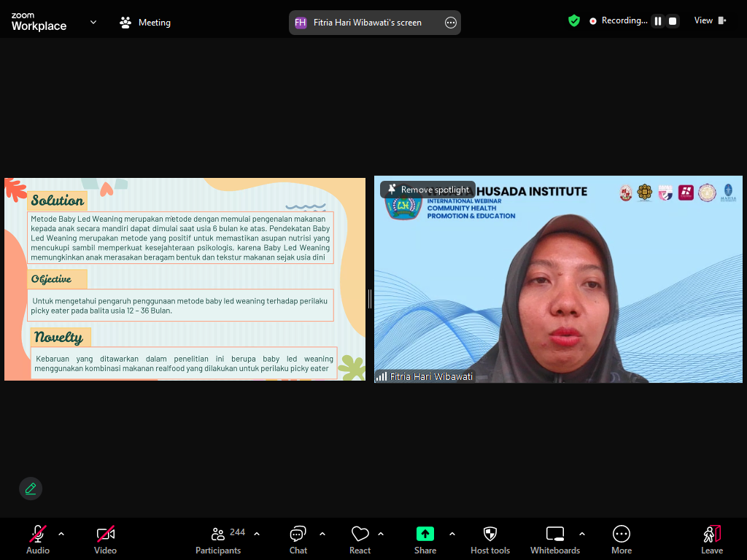Leave the meeting
Image resolution: width=747 pixels, height=560 pixels.
pos(712,540)
